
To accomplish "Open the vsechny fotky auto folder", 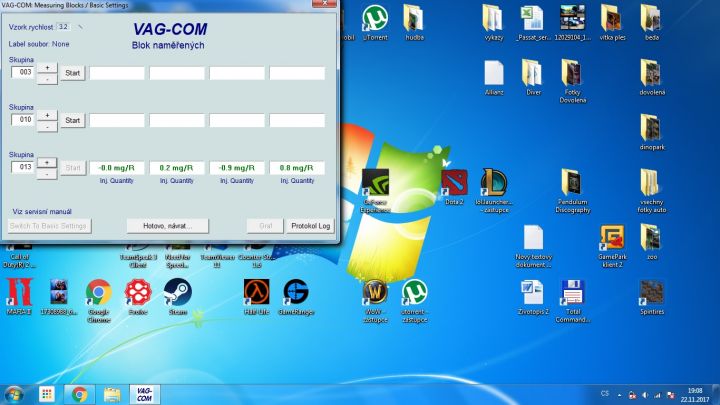I will pos(652,191).
